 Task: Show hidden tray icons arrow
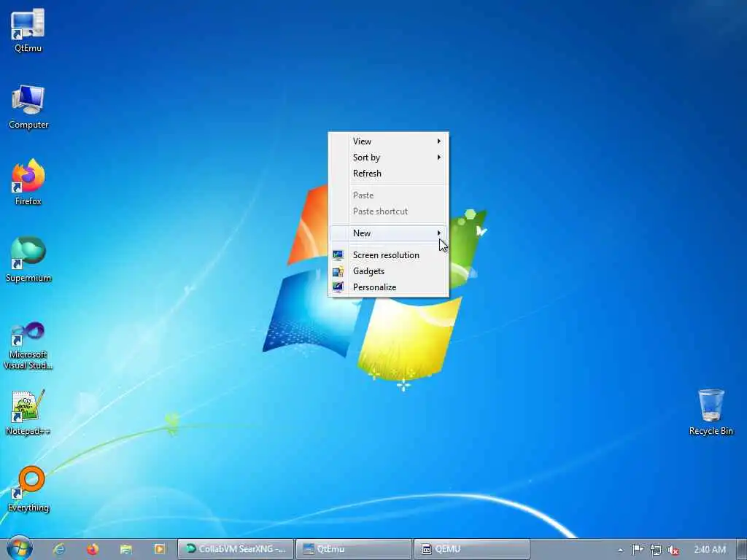(x=620, y=550)
